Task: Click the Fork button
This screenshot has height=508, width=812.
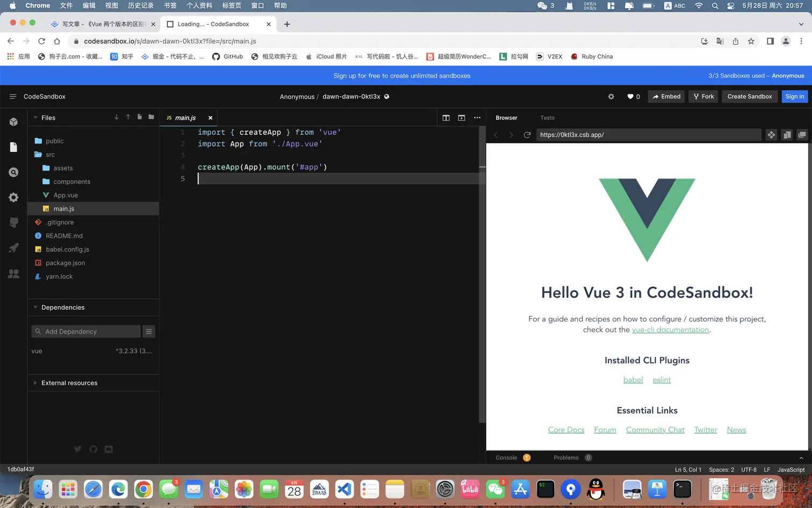Action: tap(704, 97)
